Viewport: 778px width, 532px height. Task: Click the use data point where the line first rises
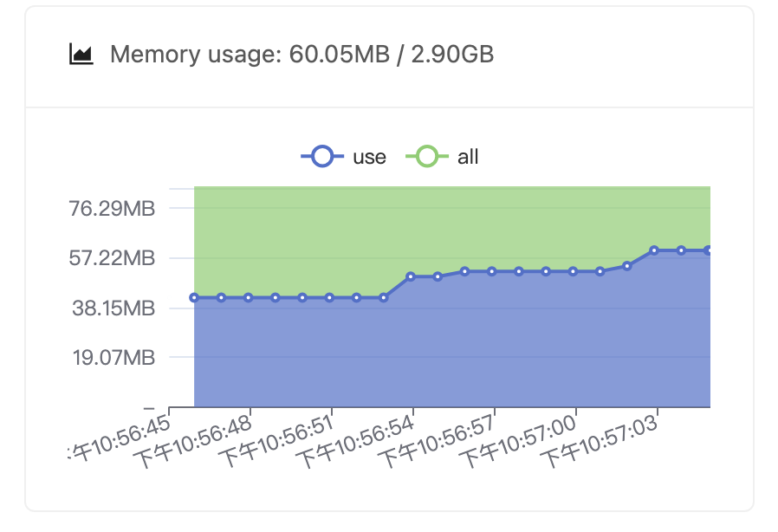(411, 276)
